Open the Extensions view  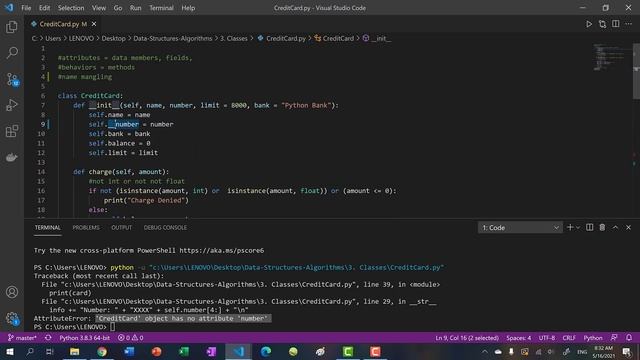(12, 131)
